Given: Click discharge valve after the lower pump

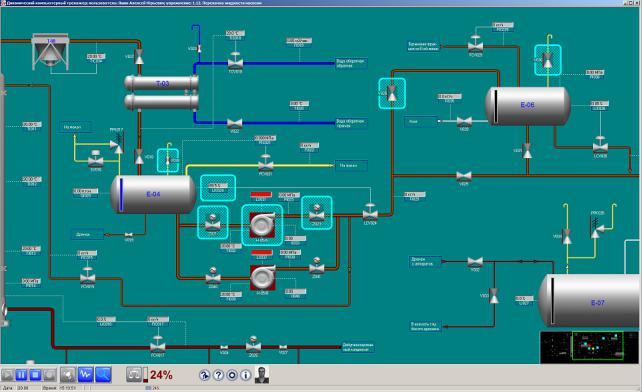Looking at the screenshot, I should coord(316,265).
